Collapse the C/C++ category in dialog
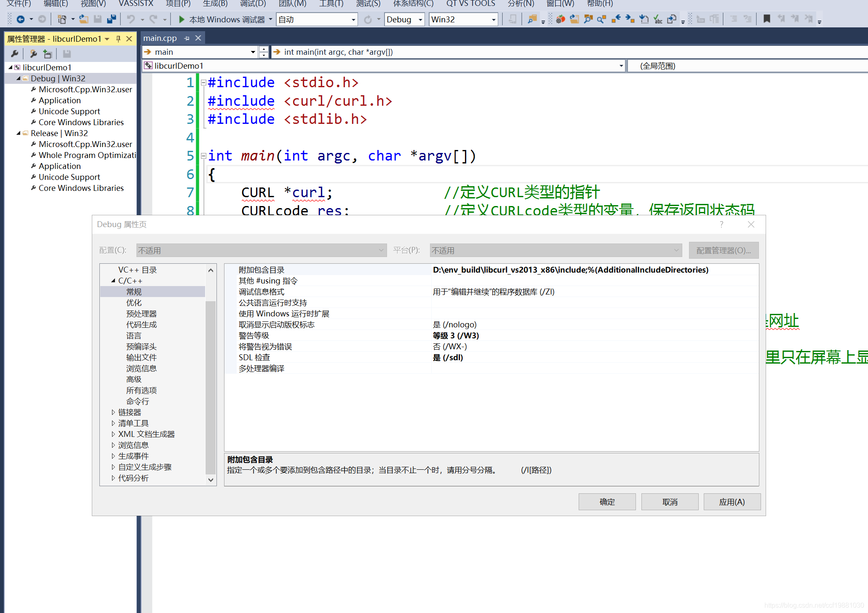This screenshot has width=868, height=613. point(113,281)
